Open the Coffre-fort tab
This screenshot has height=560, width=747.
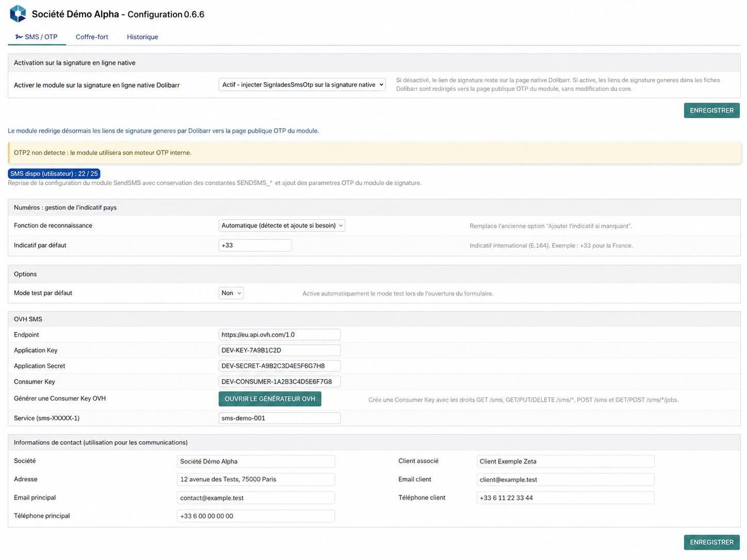pos(92,37)
